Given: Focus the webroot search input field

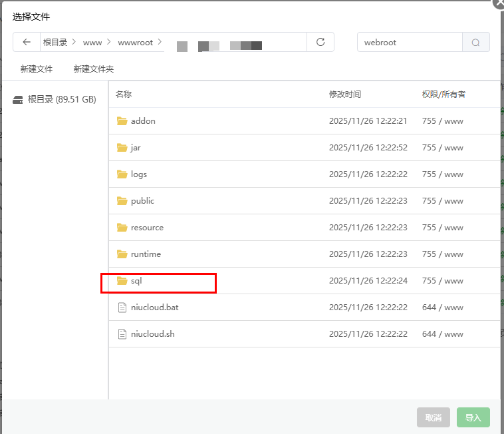Looking at the screenshot, I should tap(410, 42).
